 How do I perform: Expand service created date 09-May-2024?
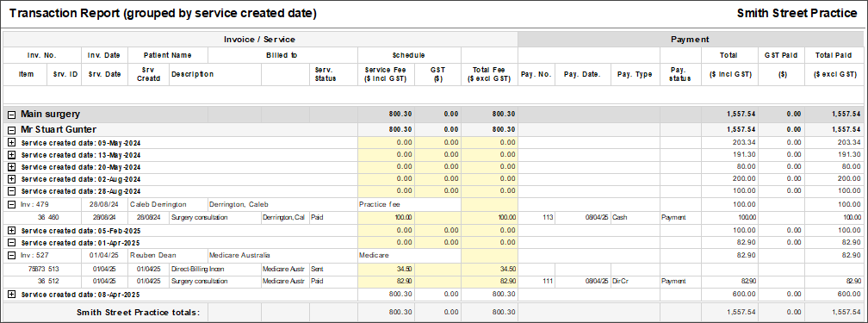tap(12, 142)
